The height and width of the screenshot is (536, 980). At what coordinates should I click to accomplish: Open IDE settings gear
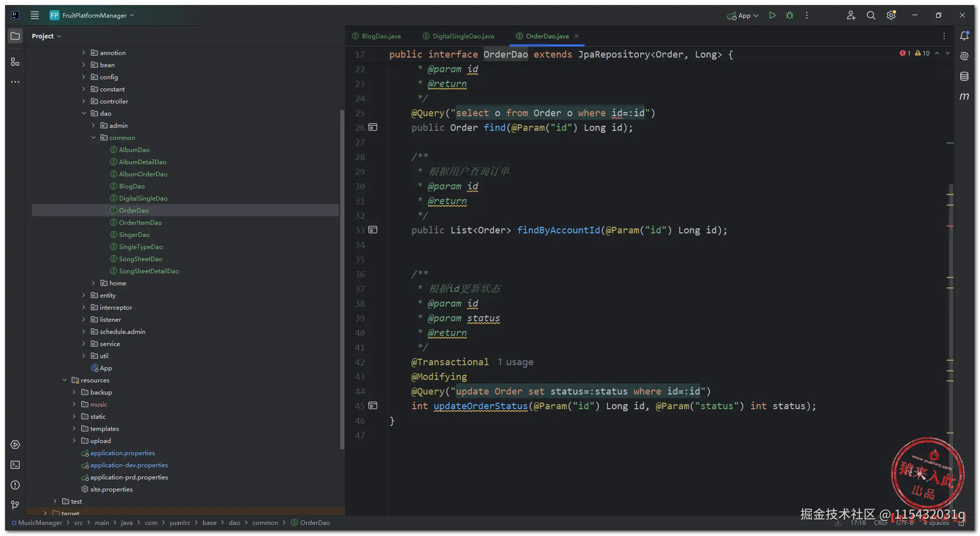pyautogui.click(x=891, y=15)
